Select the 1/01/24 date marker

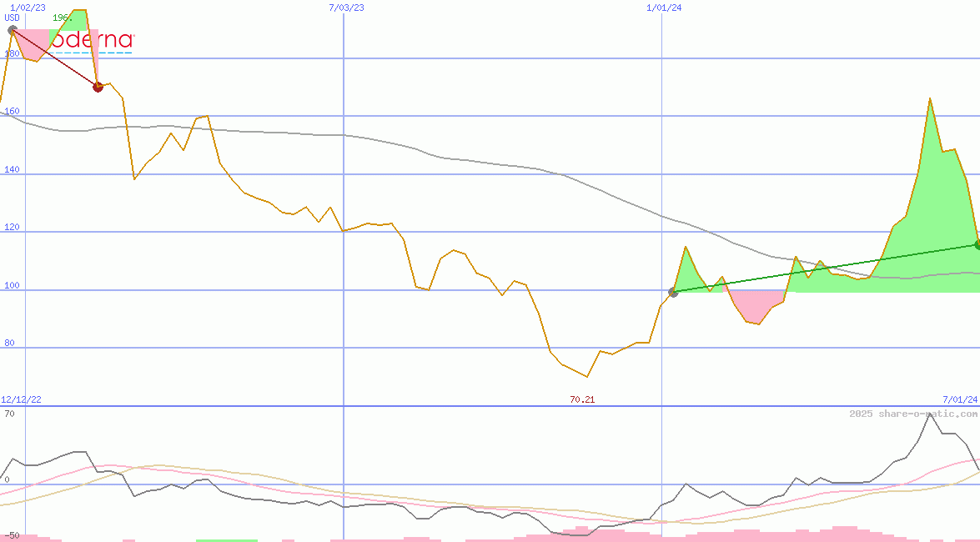tap(664, 8)
